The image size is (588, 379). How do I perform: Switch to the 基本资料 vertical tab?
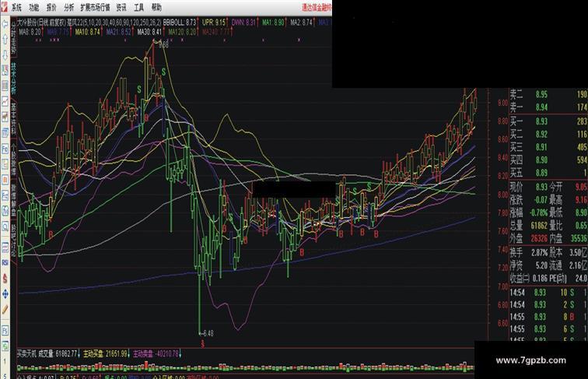coord(13,119)
